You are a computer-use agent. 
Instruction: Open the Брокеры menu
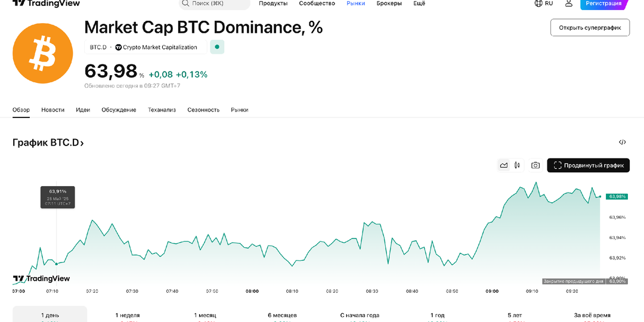389,4
